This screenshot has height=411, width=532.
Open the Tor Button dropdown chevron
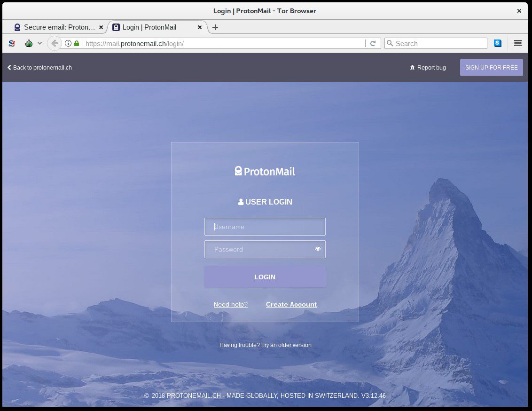39,43
